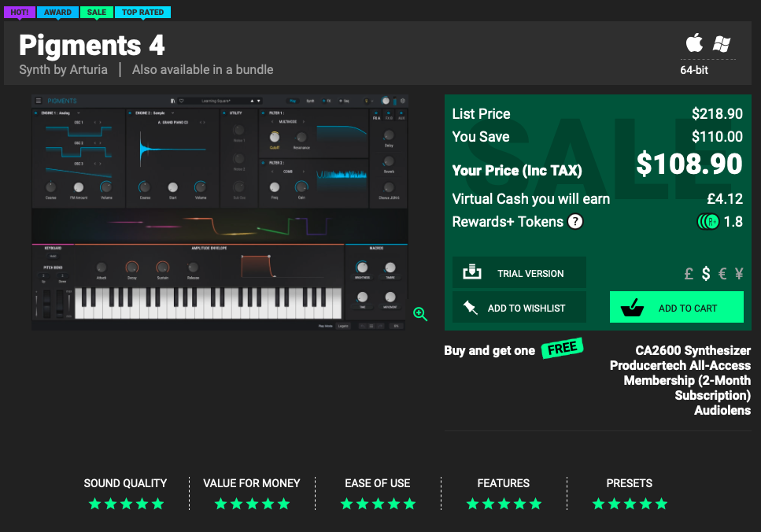Click the $110.00 You Save value
The height and width of the screenshot is (532, 761).
point(717,137)
